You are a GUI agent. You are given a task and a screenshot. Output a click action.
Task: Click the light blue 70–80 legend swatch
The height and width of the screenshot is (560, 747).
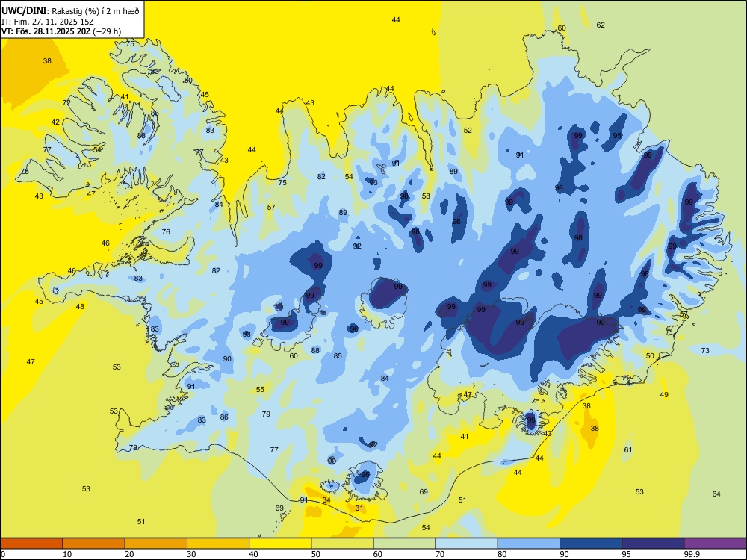pyautogui.click(x=466, y=544)
